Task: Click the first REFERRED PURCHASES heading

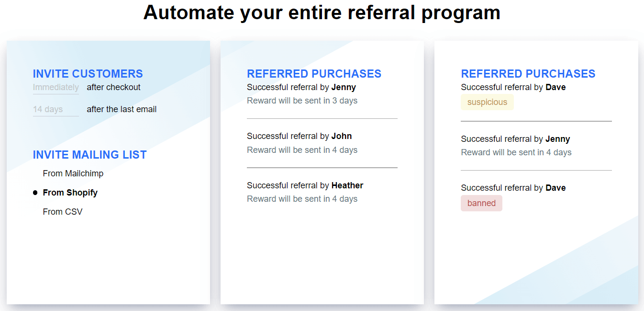Action: 314,73
